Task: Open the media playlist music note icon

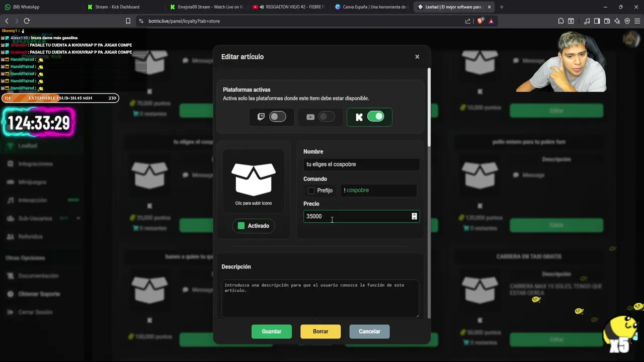Action: [587, 21]
